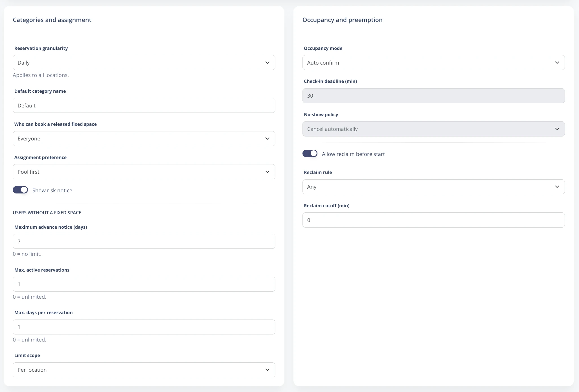
Task: Click the Default category name field
Action: coord(144,105)
